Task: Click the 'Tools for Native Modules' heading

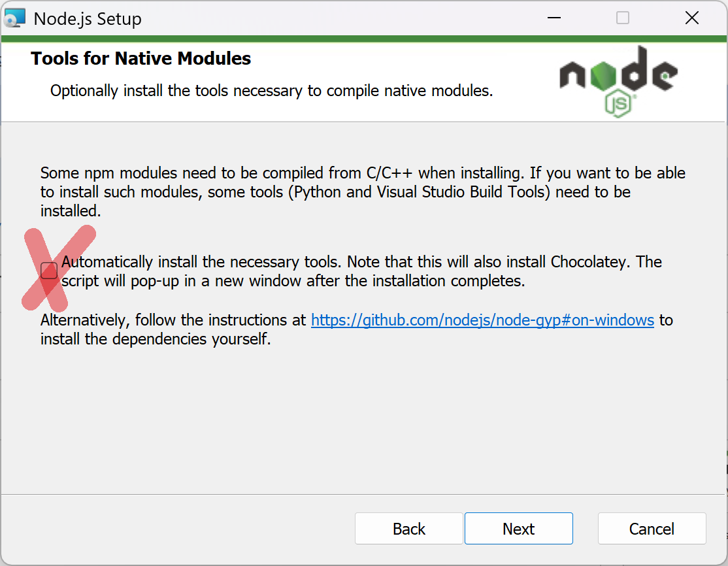Action: coord(141,59)
